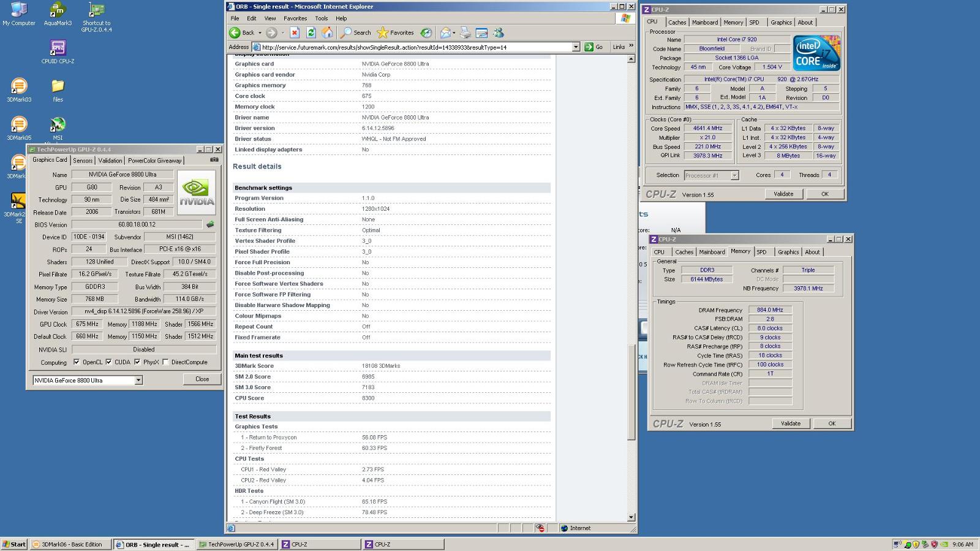Viewport: 980px width, 551px height.
Task: Open the Favorites menu in Internet Explorer
Action: (295, 18)
